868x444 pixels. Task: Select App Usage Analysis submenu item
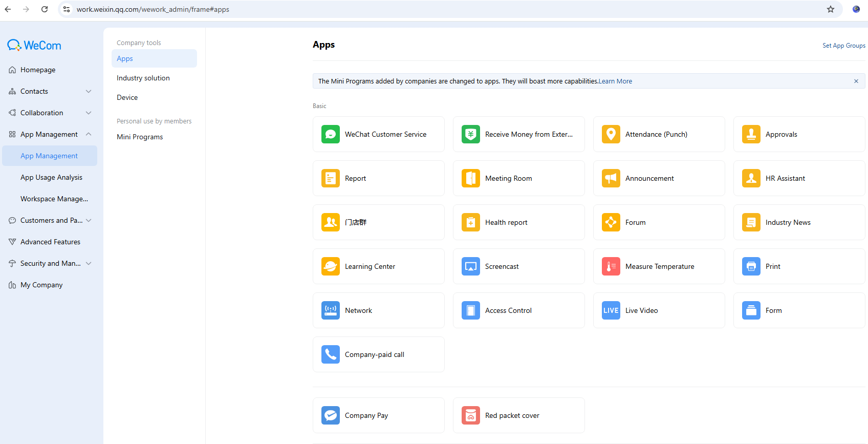[x=50, y=177]
